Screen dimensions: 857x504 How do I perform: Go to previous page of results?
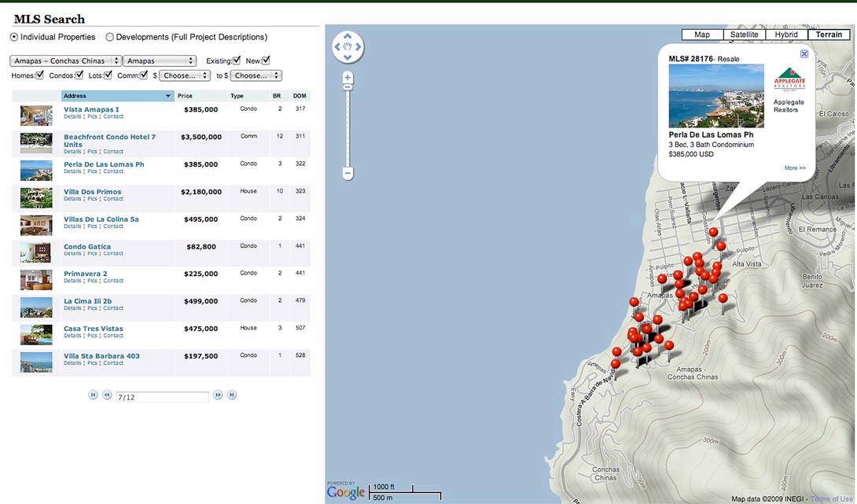tap(107, 395)
